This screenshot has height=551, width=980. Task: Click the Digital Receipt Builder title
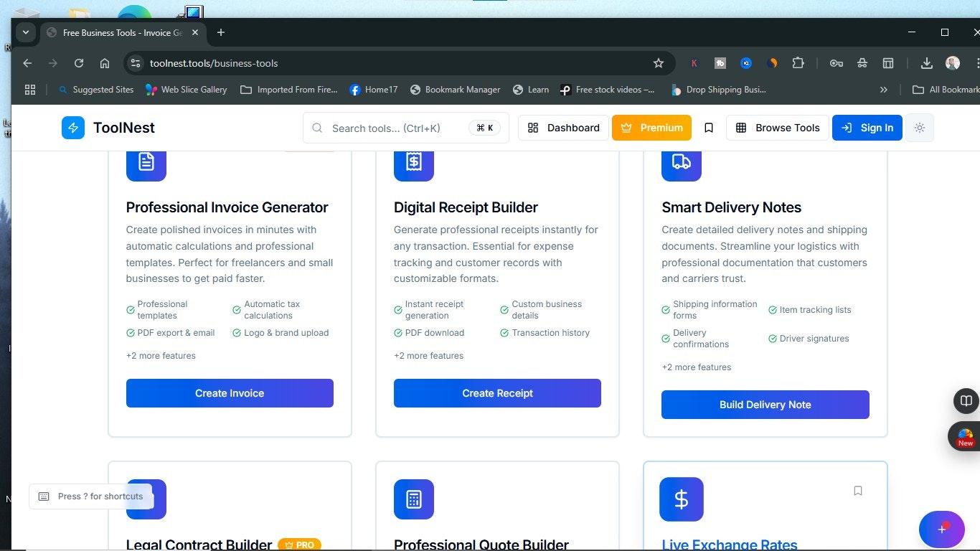(466, 207)
